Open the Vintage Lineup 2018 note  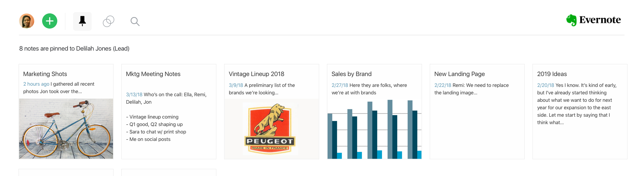click(256, 74)
